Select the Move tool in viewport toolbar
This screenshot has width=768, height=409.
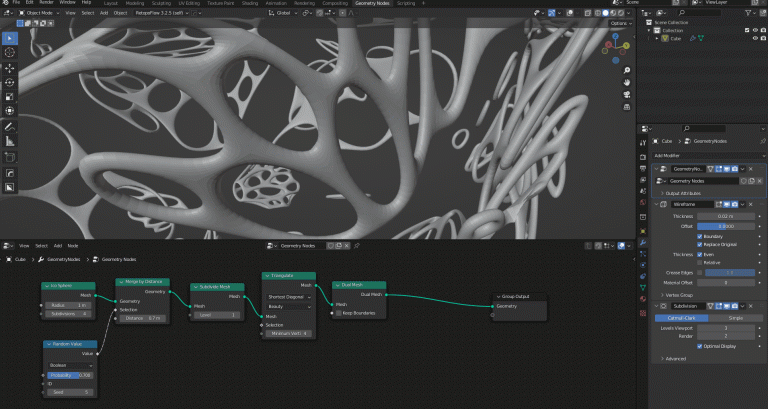click(10, 68)
